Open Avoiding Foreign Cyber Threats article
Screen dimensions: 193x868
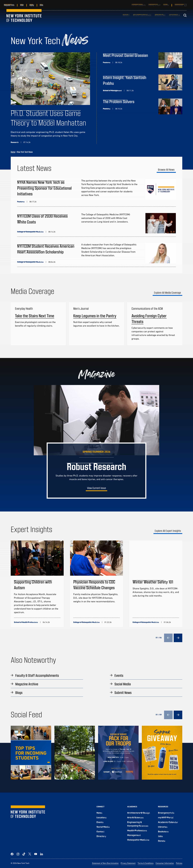[x=149, y=319]
